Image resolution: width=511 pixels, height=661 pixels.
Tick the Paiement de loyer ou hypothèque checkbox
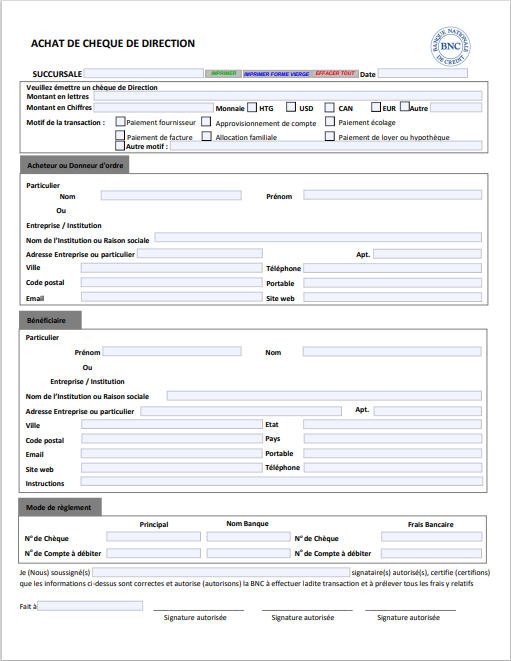point(330,136)
